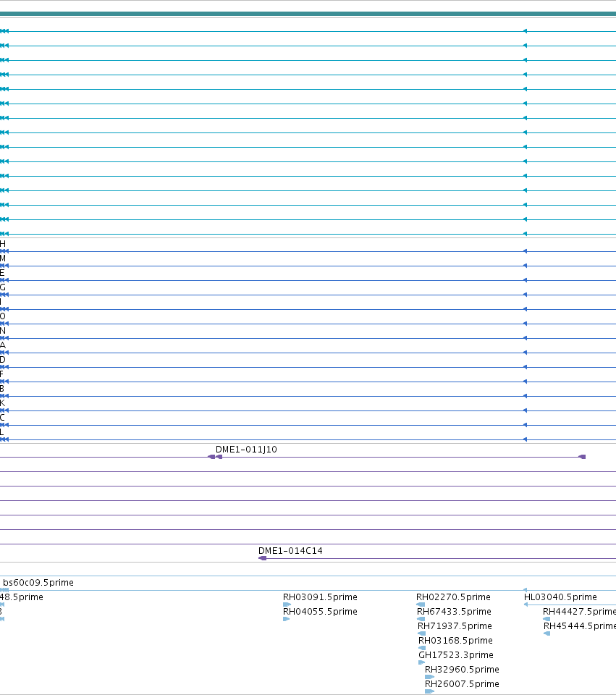This screenshot has width=616, height=695.
Task: Select transcript label D
Action: pyautogui.click(x=3, y=360)
